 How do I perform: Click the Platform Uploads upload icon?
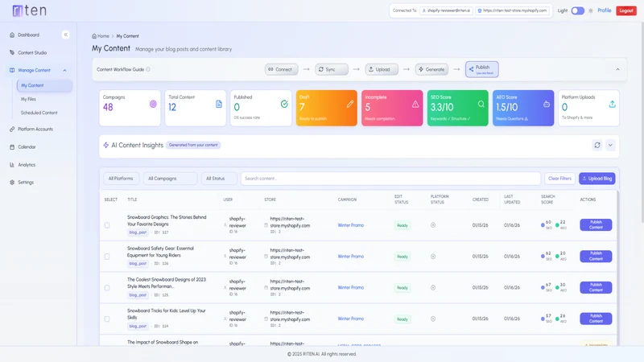pyautogui.click(x=612, y=105)
